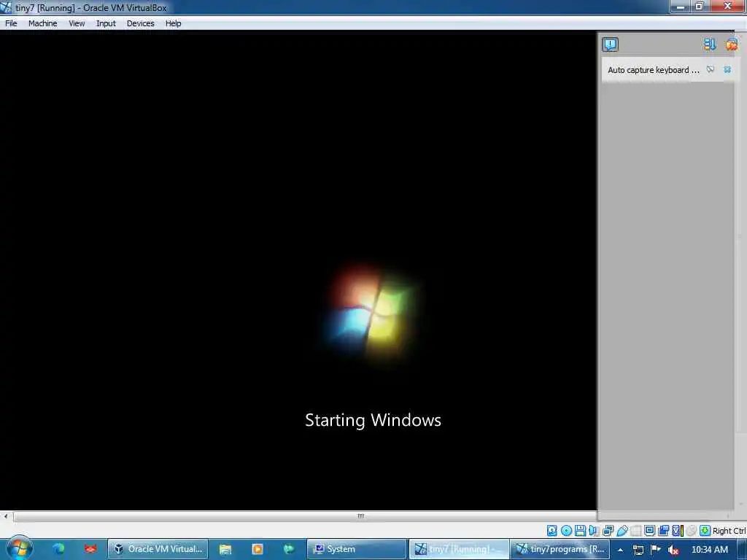The height and width of the screenshot is (560, 747).
Task: Switch to the System window
Action: coord(357,549)
